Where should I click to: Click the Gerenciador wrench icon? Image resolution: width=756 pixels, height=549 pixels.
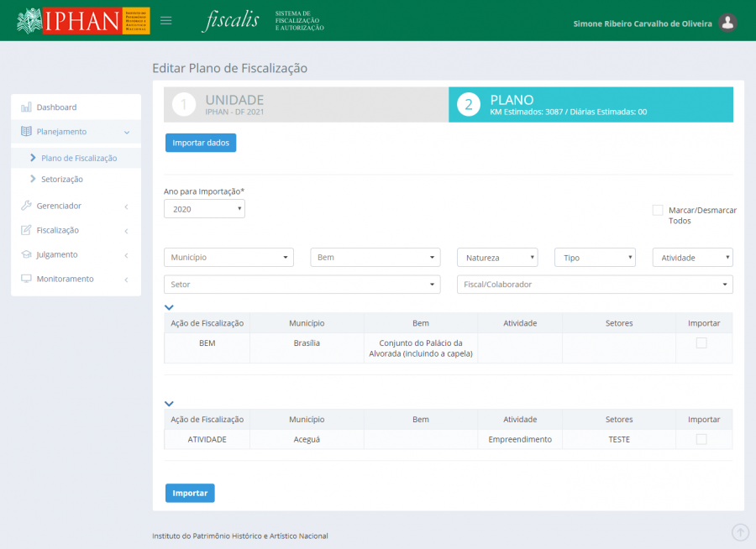(26, 206)
